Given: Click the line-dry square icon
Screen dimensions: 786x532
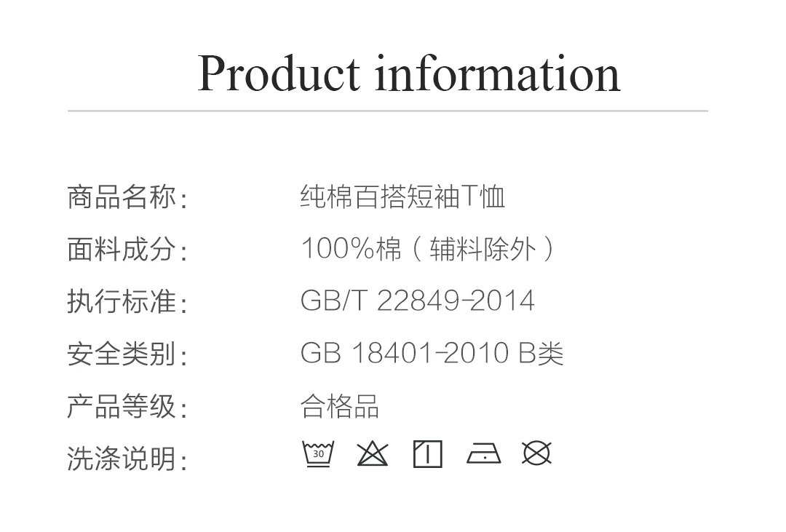Looking at the screenshot, I should pyautogui.click(x=428, y=454).
